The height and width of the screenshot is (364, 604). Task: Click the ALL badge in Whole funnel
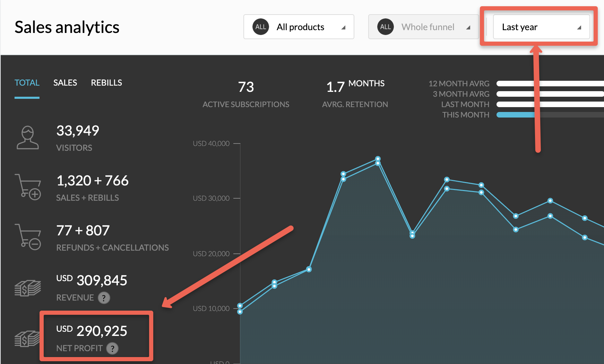(x=386, y=27)
